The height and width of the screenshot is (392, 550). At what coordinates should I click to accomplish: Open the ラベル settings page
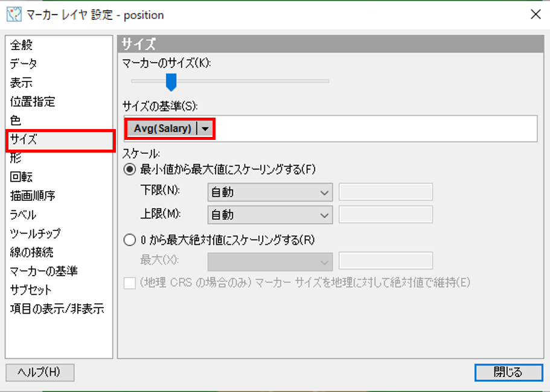(x=23, y=215)
